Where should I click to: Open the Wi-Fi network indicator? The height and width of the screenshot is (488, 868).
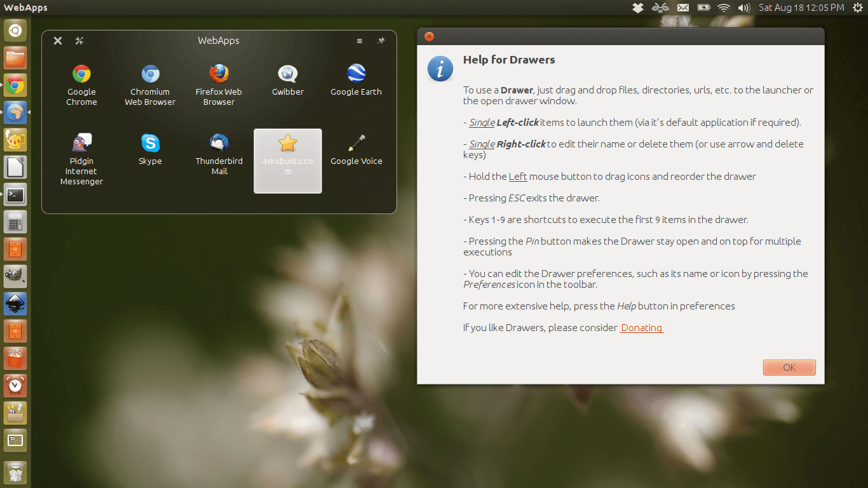[x=723, y=8]
